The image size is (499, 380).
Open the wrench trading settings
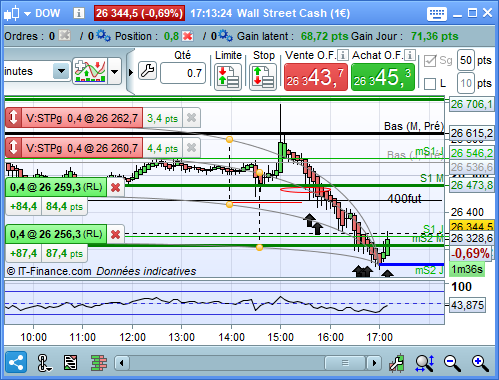[147, 71]
